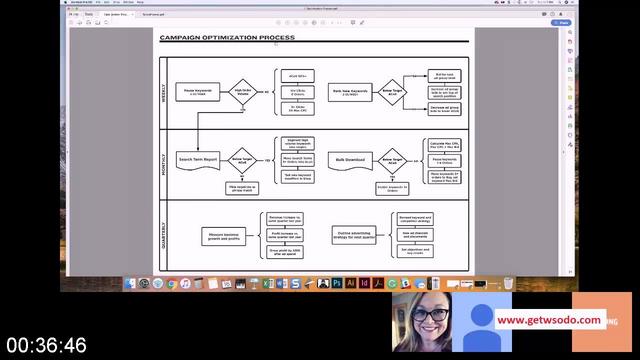Open Illustrator from the Dock

point(351,283)
